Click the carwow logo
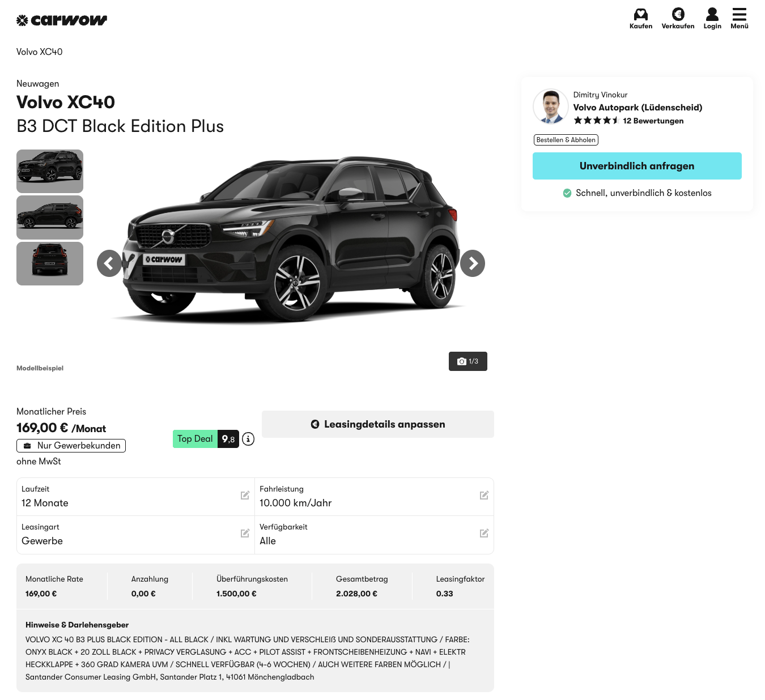The image size is (765, 700). point(62,20)
